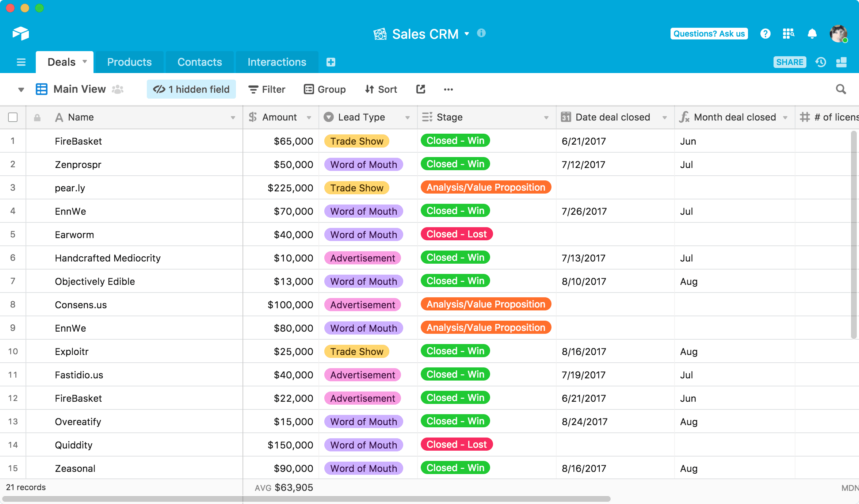Toggle the checkbox in row 1
This screenshot has width=859, height=504.
[x=13, y=141]
